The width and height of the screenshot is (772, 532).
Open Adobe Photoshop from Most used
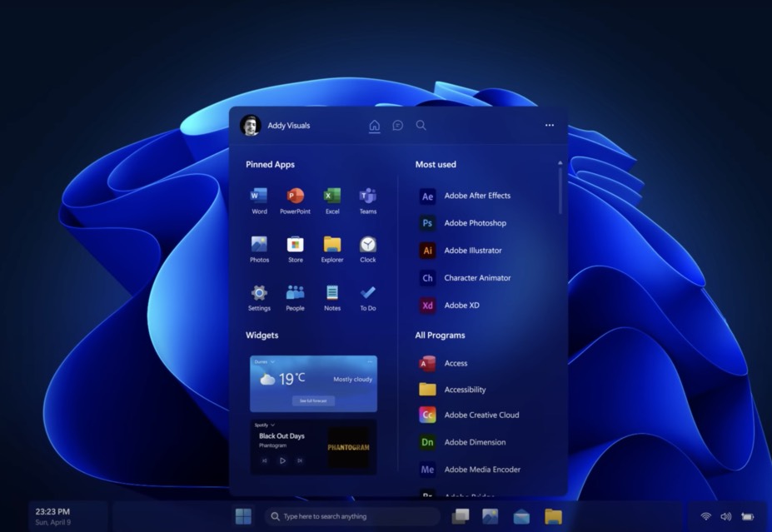tap(476, 223)
